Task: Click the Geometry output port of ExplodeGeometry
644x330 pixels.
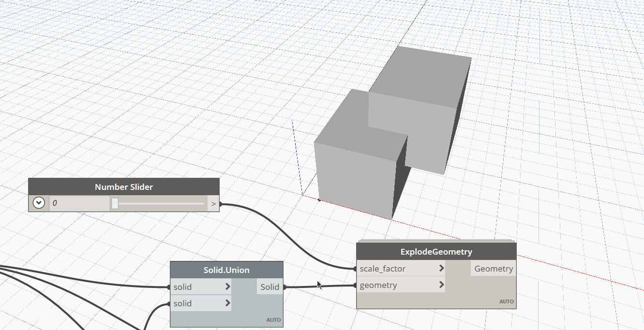Action: pyautogui.click(x=494, y=269)
